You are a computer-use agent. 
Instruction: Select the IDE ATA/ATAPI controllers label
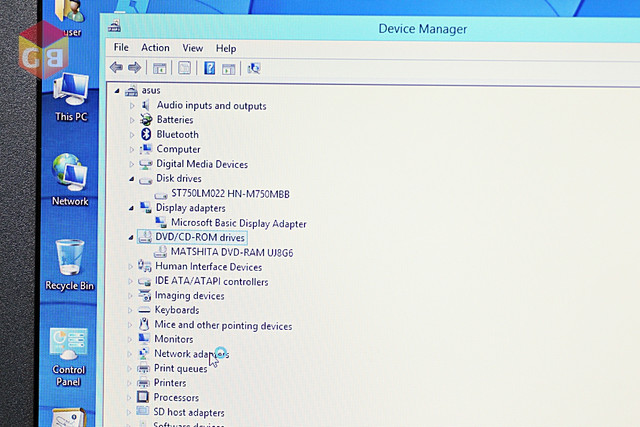(x=211, y=281)
